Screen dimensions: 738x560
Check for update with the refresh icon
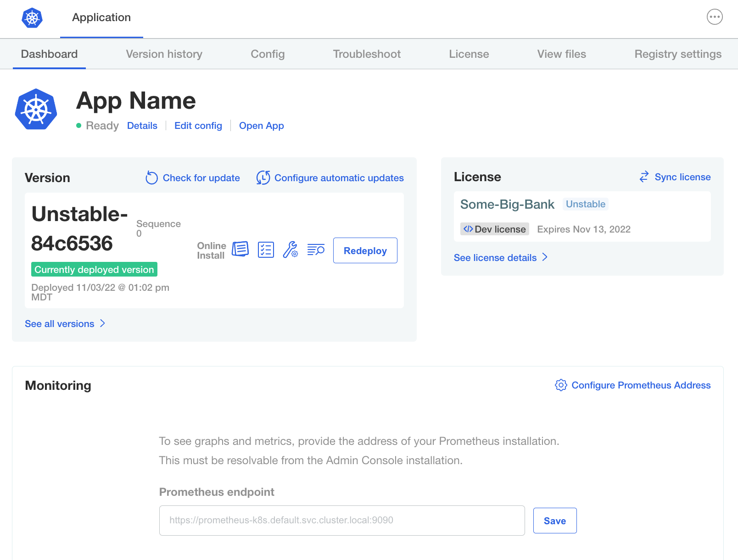[151, 178]
